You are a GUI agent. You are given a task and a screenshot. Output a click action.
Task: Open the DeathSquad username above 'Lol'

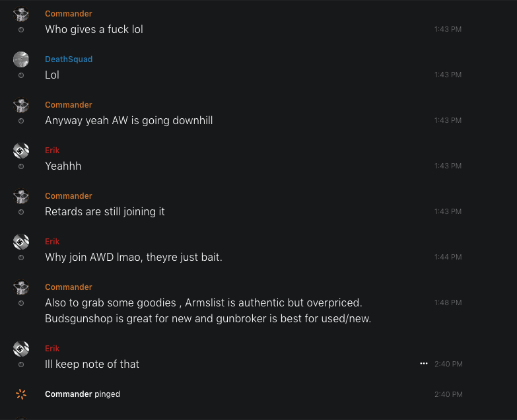pos(69,59)
